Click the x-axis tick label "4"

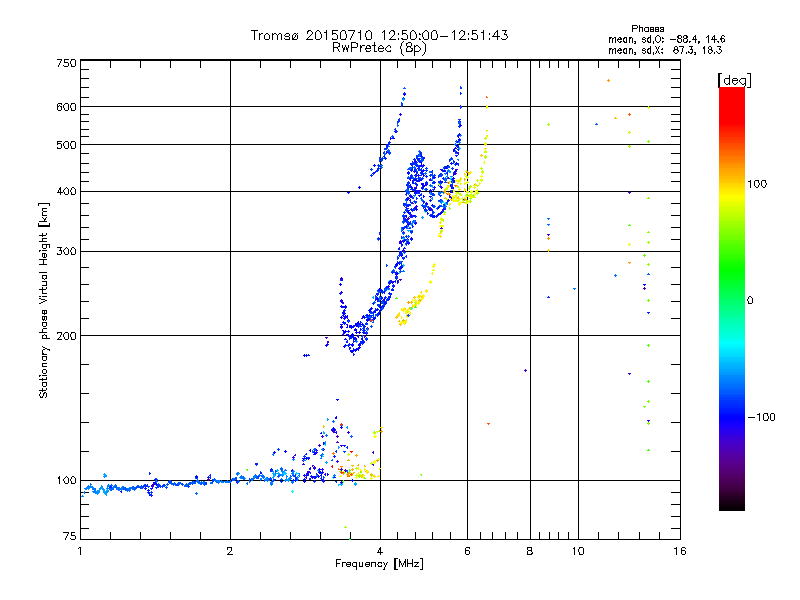pyautogui.click(x=380, y=551)
